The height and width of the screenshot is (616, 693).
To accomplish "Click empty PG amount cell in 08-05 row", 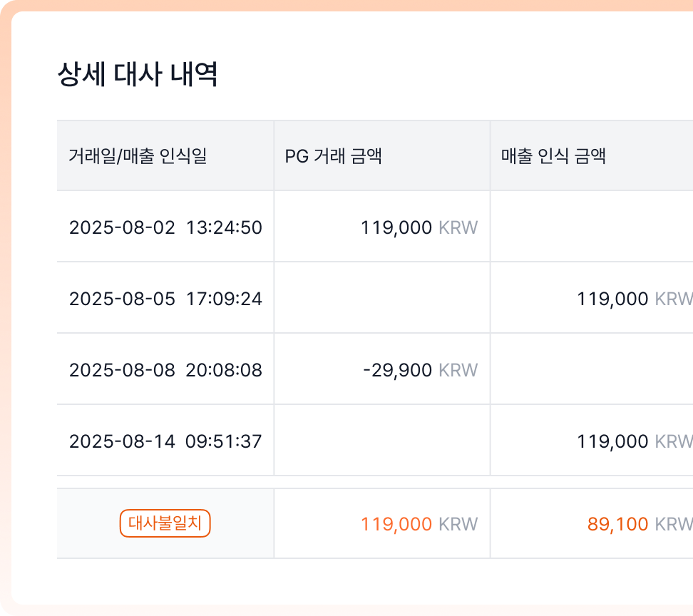I will point(382,297).
